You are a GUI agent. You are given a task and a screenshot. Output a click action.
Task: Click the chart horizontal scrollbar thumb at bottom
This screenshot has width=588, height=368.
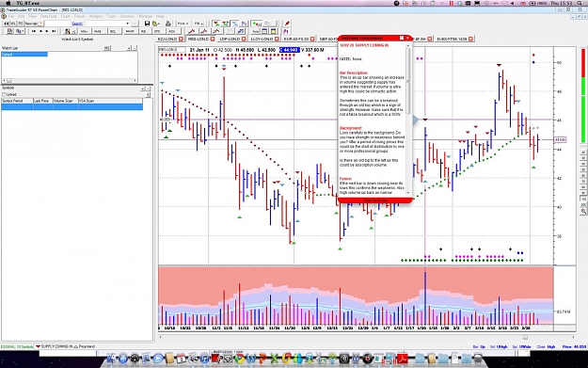click(x=525, y=337)
